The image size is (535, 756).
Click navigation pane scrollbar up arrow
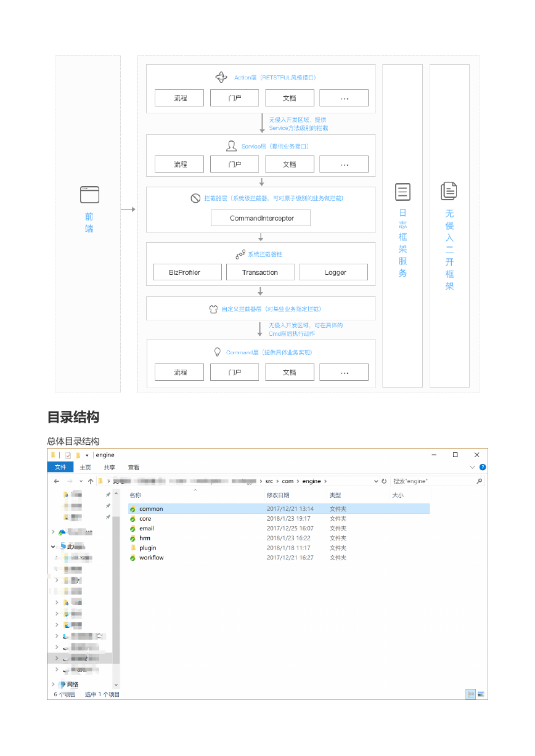click(116, 494)
